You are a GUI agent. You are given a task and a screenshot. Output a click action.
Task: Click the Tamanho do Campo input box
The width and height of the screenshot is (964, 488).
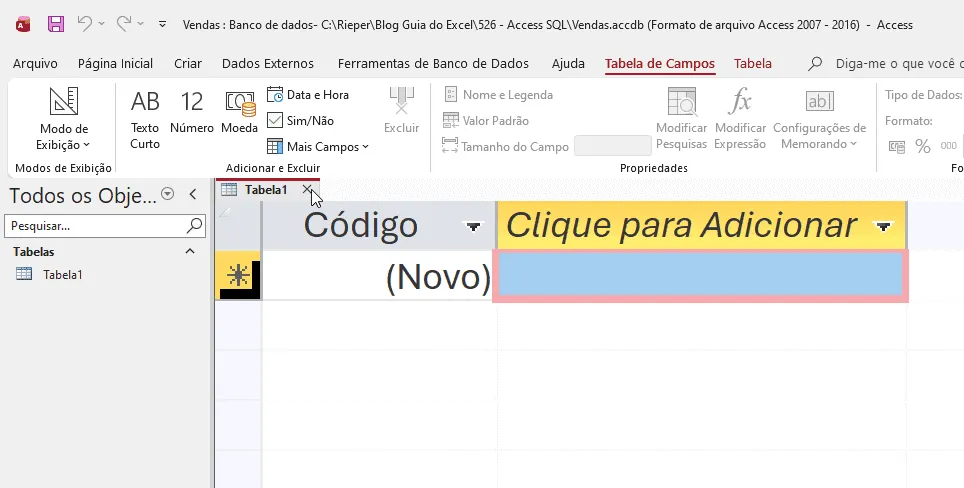612,146
